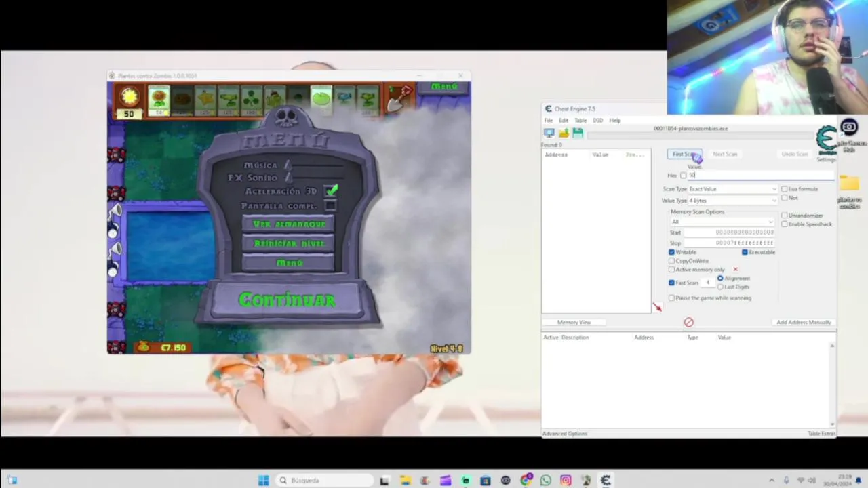The image size is (868, 488).
Task: Open the D3D menu in Cheat Engine
Action: (597, 121)
